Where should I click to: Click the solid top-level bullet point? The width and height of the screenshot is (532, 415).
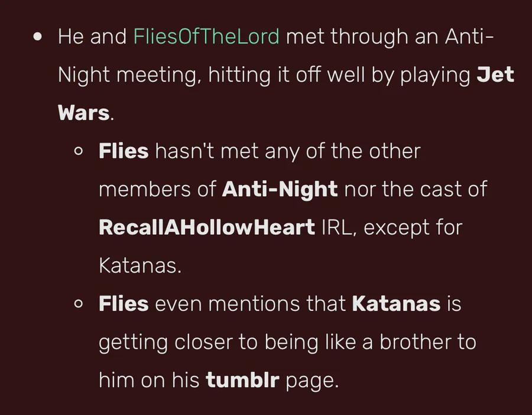coord(39,36)
